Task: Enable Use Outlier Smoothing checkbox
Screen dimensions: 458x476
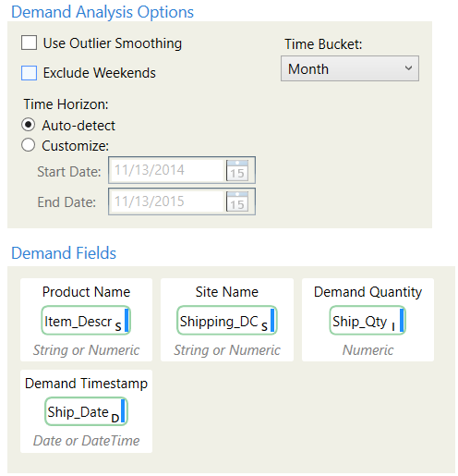Action: (29, 43)
